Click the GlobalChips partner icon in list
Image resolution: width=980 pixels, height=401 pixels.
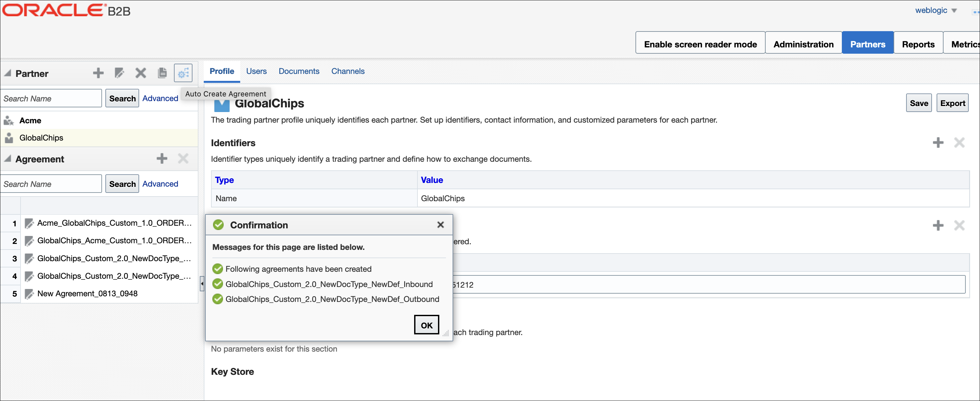tap(9, 138)
